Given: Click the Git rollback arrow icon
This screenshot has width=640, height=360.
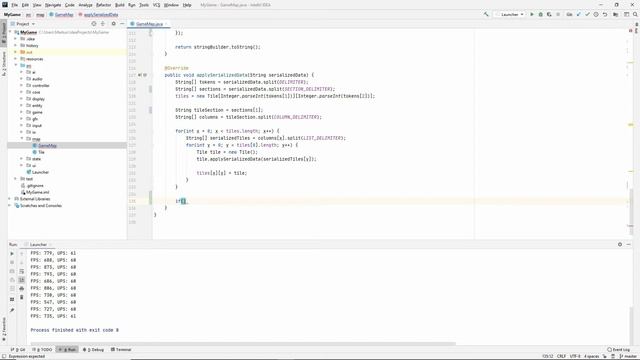Looking at the screenshot, I should coord(605,14).
